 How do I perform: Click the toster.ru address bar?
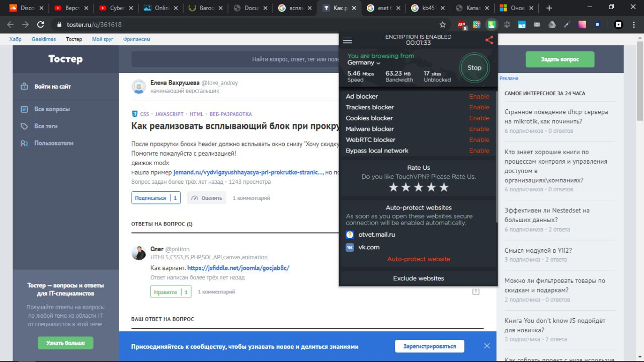coord(247,24)
